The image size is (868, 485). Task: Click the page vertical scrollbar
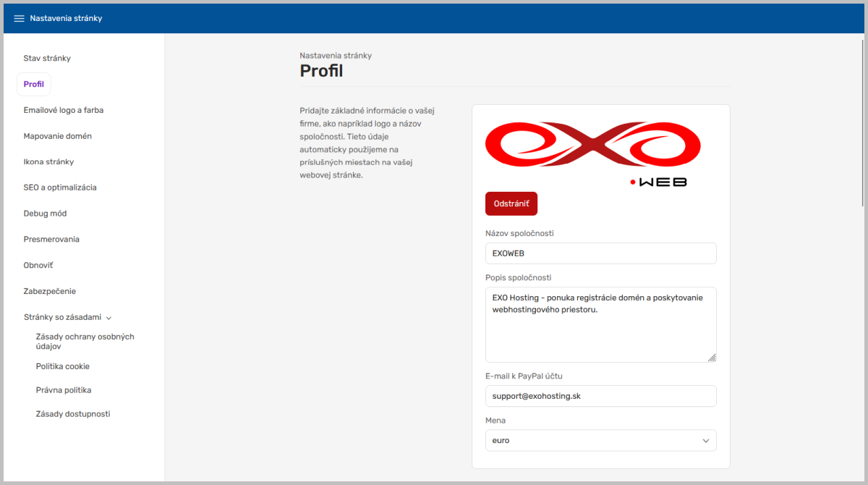(861, 123)
